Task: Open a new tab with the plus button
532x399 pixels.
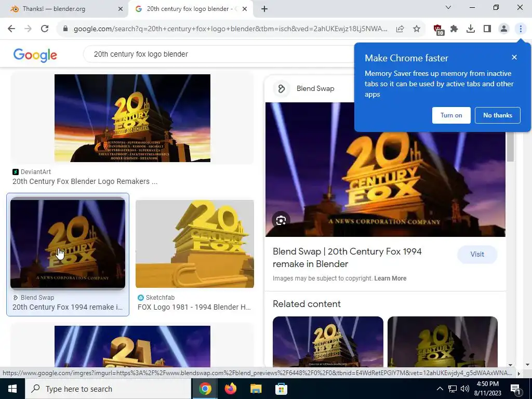Action: click(x=264, y=9)
